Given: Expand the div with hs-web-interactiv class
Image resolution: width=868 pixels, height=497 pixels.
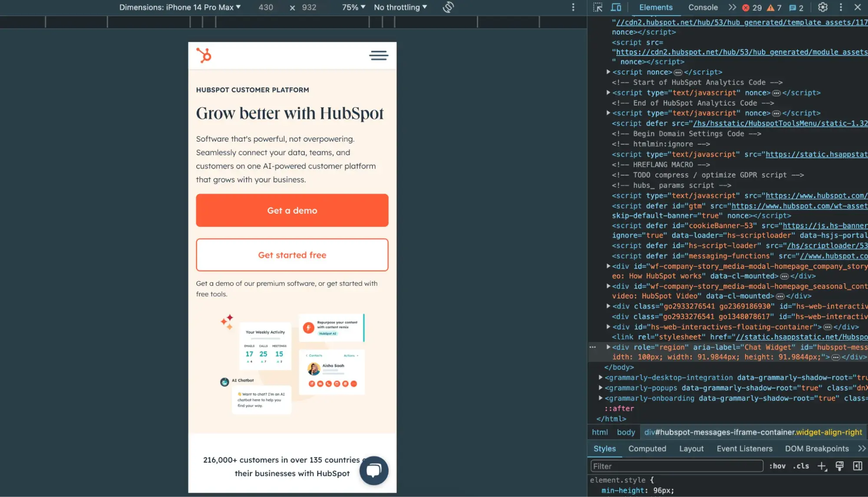Looking at the screenshot, I should [608, 306].
